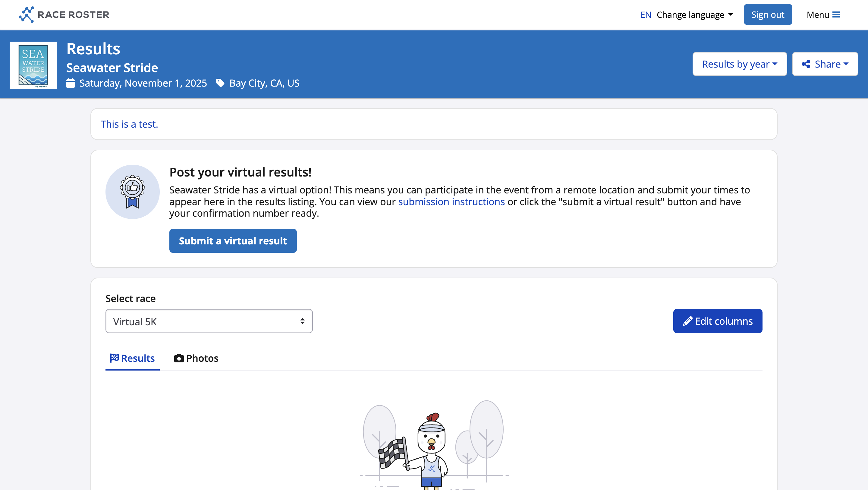Open the hamburger Menu icon
This screenshot has width=868, height=490.
[x=836, y=15]
